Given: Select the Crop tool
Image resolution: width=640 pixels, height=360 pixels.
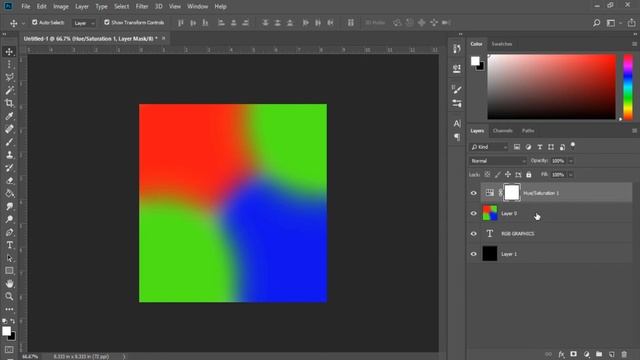Looking at the screenshot, I should tap(9, 103).
